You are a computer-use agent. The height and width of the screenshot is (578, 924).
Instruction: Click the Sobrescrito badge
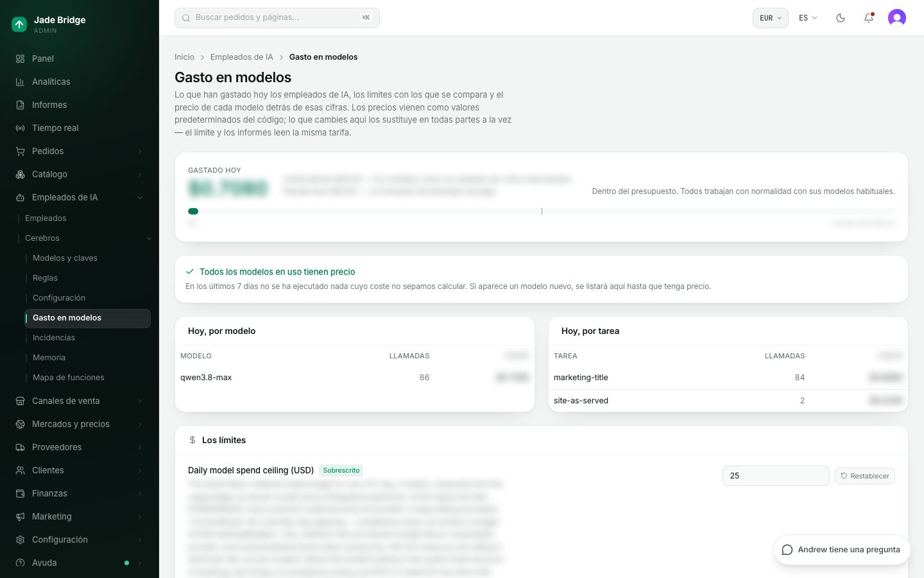(x=341, y=471)
